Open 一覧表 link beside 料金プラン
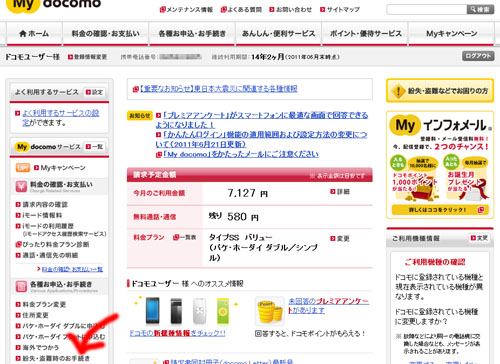Screen dimensions: 500x364 (184, 237)
